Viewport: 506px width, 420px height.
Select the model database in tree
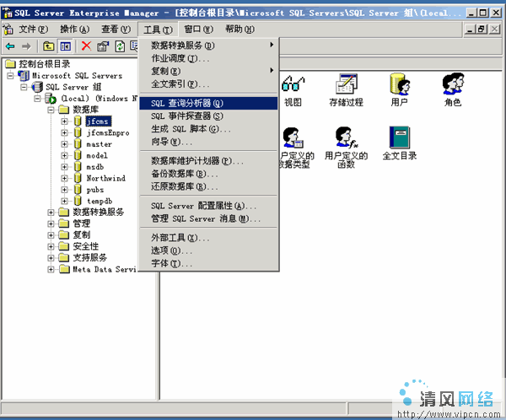tap(97, 156)
